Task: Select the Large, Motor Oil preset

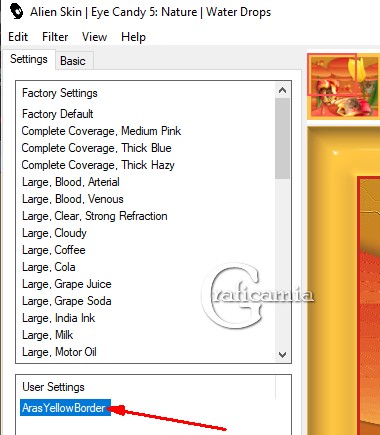Action: click(59, 352)
